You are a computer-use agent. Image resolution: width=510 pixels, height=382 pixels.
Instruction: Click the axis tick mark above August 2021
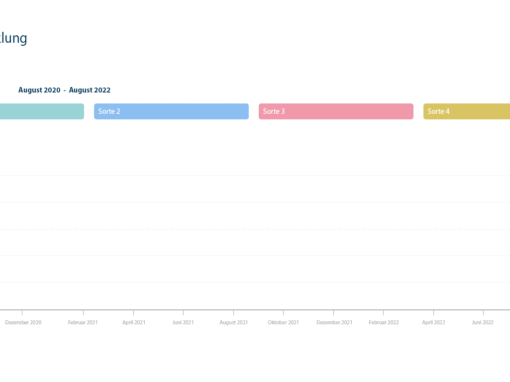pyautogui.click(x=233, y=312)
